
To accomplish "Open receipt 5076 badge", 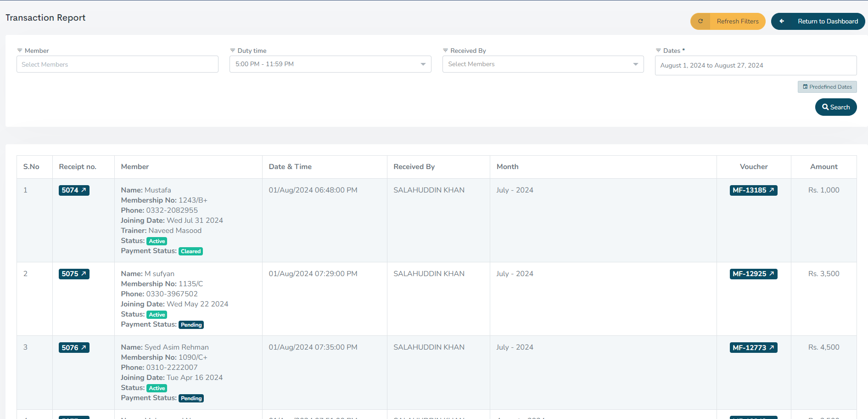I will pyautogui.click(x=74, y=348).
